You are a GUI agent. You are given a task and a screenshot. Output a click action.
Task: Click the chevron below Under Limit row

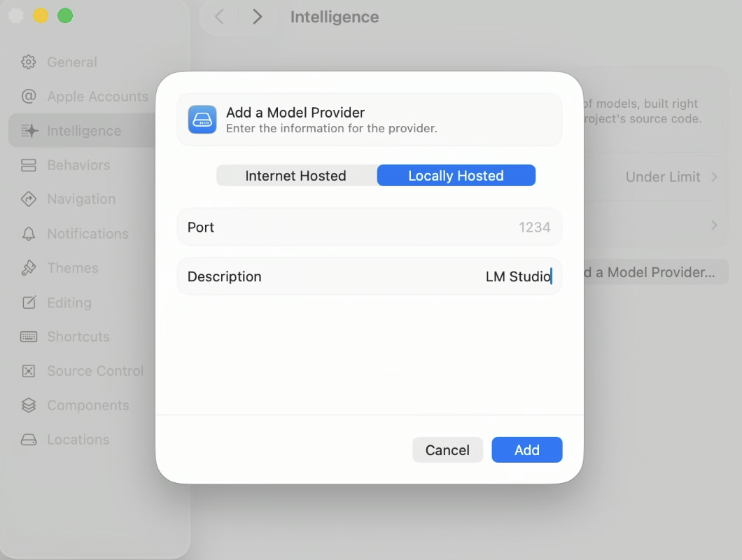point(714,225)
